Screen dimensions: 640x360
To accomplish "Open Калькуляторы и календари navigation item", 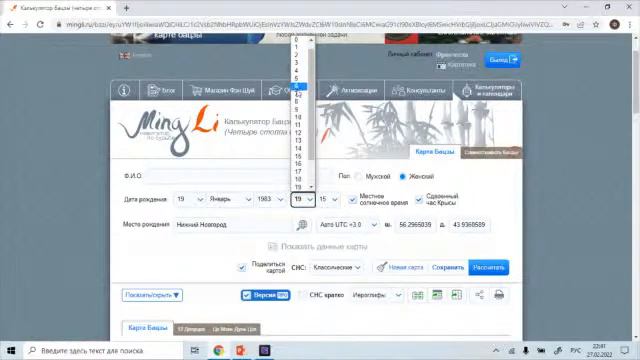I will click(487, 90).
